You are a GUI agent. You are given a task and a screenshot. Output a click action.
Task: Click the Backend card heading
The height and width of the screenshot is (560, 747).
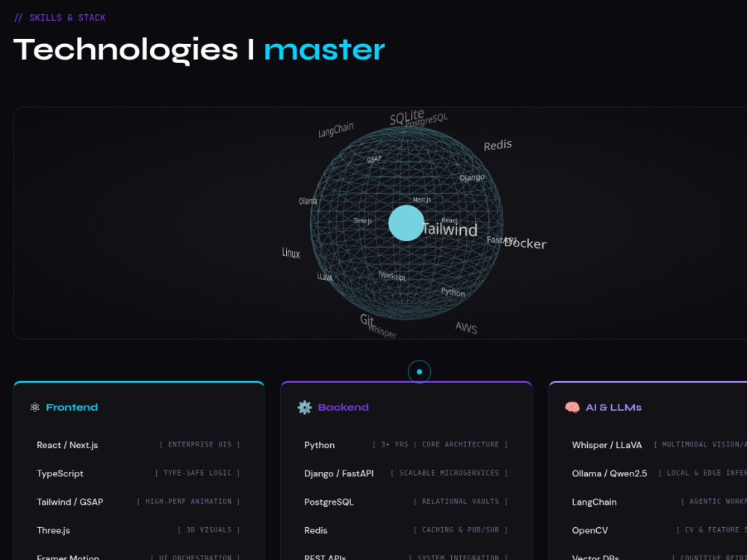pos(343,407)
